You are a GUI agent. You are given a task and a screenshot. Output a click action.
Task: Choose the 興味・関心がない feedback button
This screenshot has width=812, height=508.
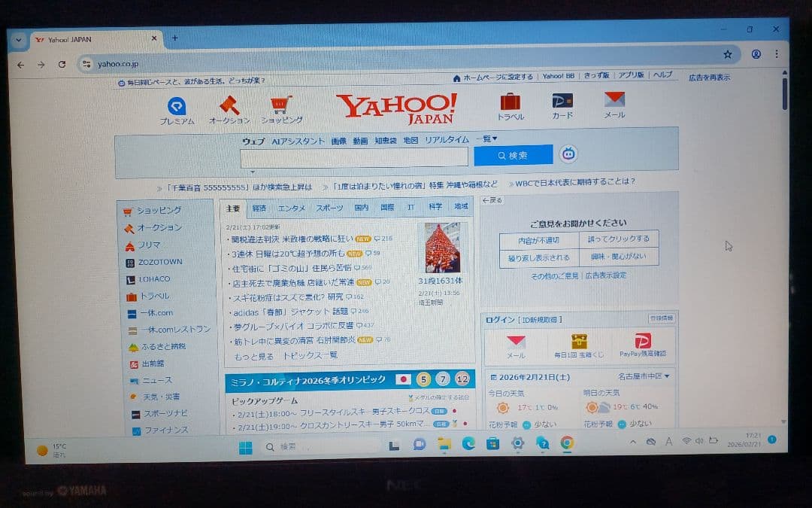coord(619,256)
